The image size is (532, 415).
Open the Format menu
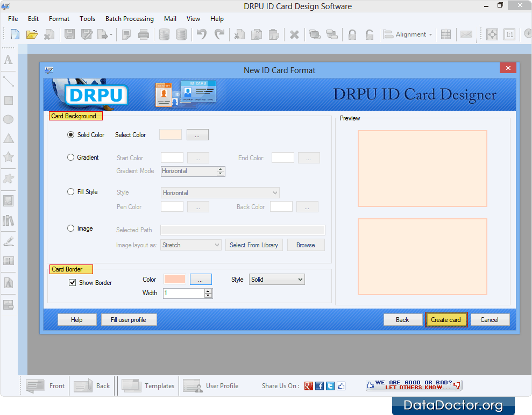(x=59, y=19)
